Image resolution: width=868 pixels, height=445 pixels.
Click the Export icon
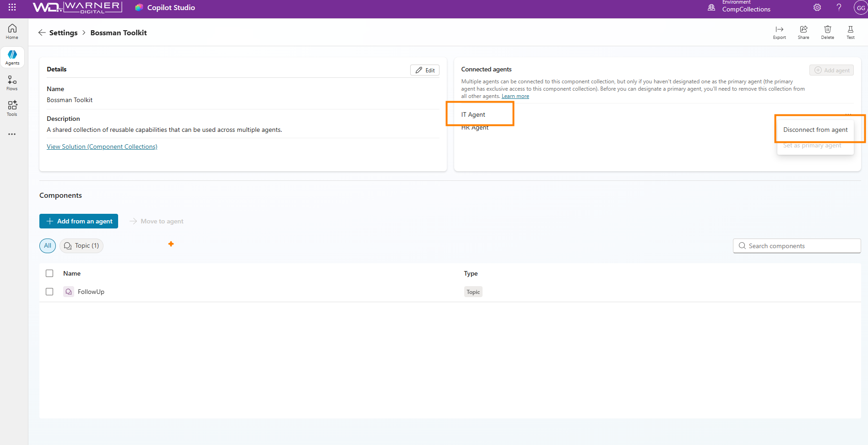click(x=779, y=32)
